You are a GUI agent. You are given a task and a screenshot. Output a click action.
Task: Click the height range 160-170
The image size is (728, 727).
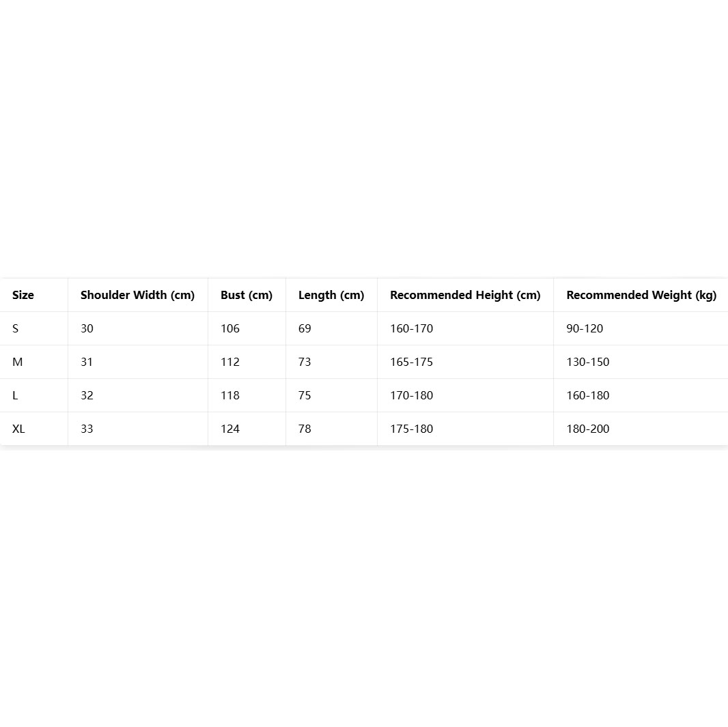pos(411,328)
